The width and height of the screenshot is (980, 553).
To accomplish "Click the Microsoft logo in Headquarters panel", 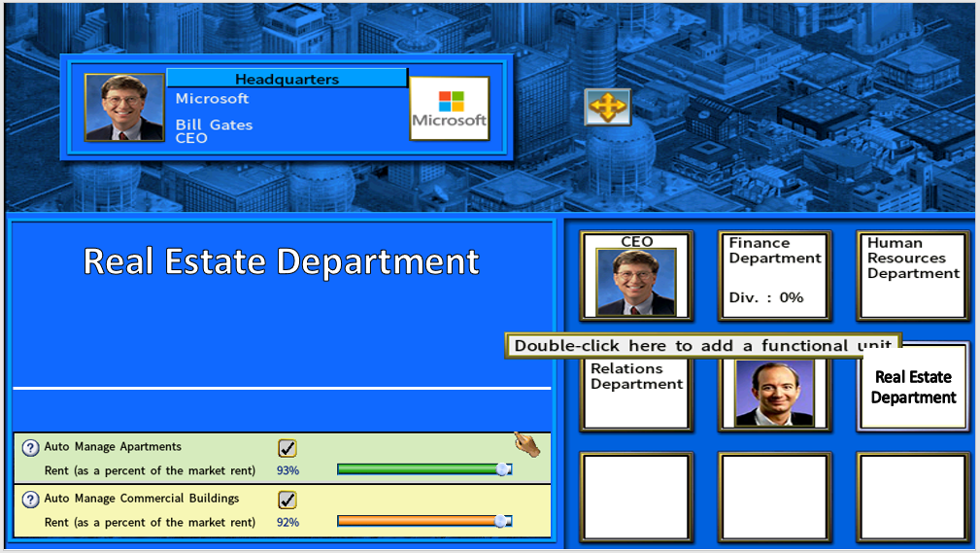I will [x=450, y=108].
